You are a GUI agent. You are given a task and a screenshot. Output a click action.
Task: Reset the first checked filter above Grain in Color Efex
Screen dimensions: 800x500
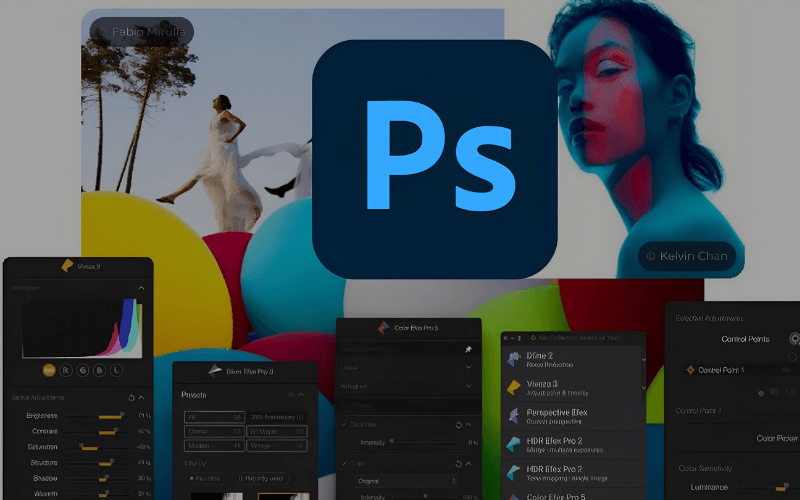pos(458,424)
